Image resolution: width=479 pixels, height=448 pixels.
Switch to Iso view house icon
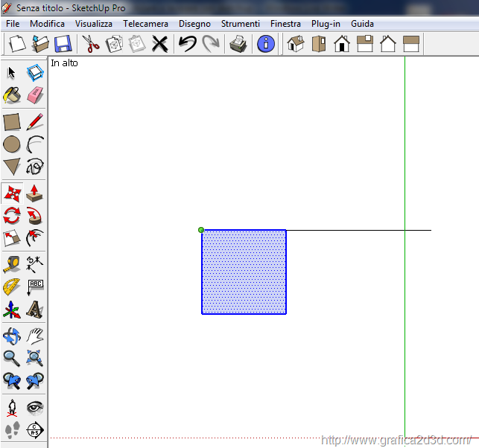click(296, 44)
